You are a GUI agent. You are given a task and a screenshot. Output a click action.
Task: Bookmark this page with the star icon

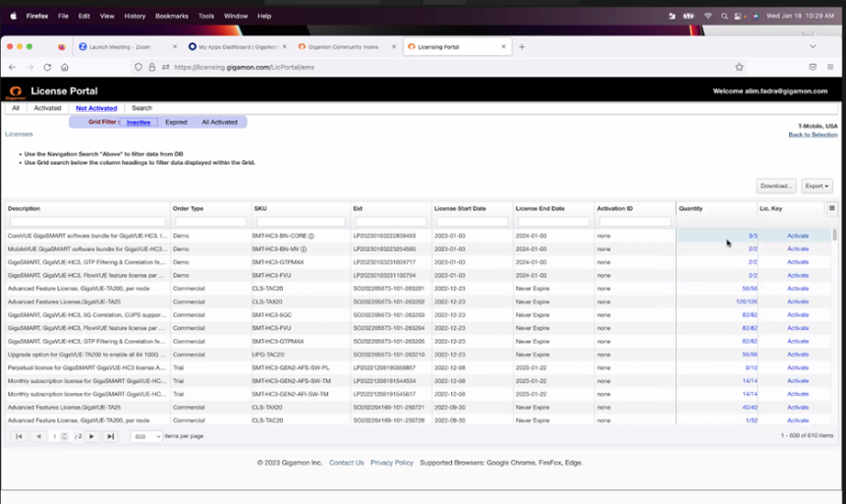[739, 67]
